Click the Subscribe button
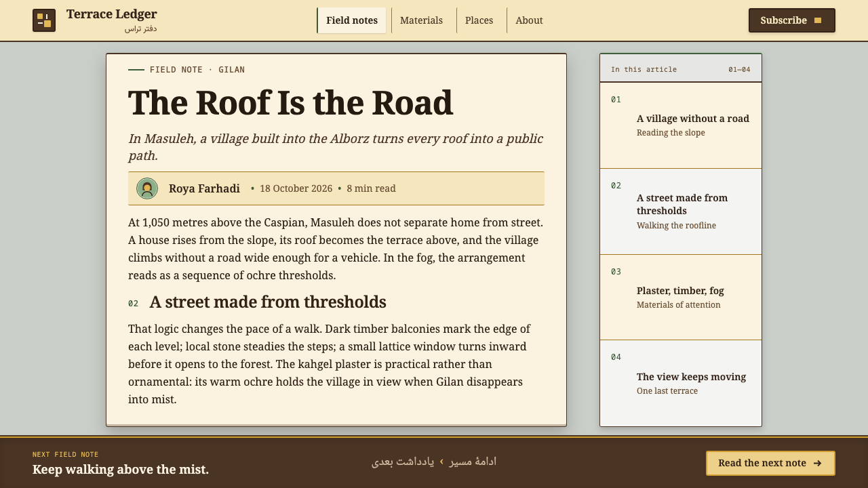The image size is (868, 488). [x=792, y=20]
